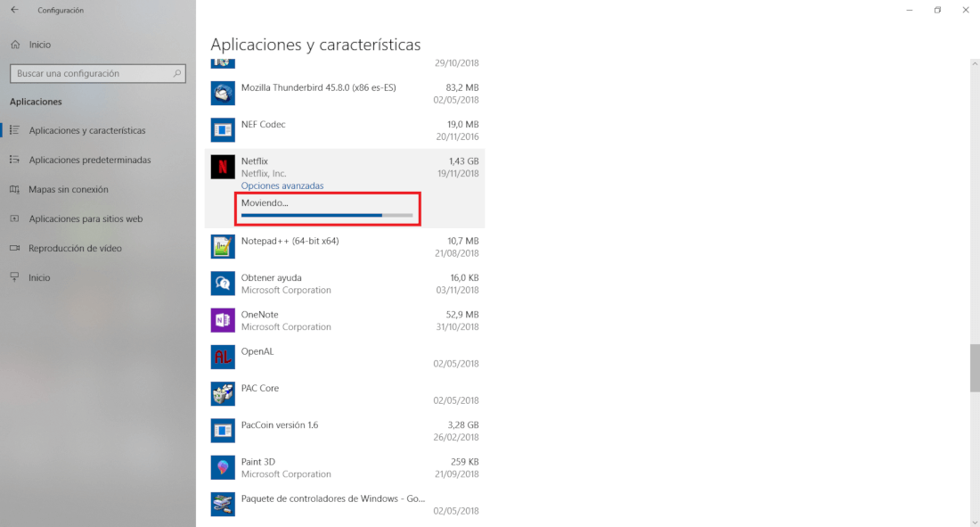
Task: Click the scrollbar down arrow
Action: (975, 522)
